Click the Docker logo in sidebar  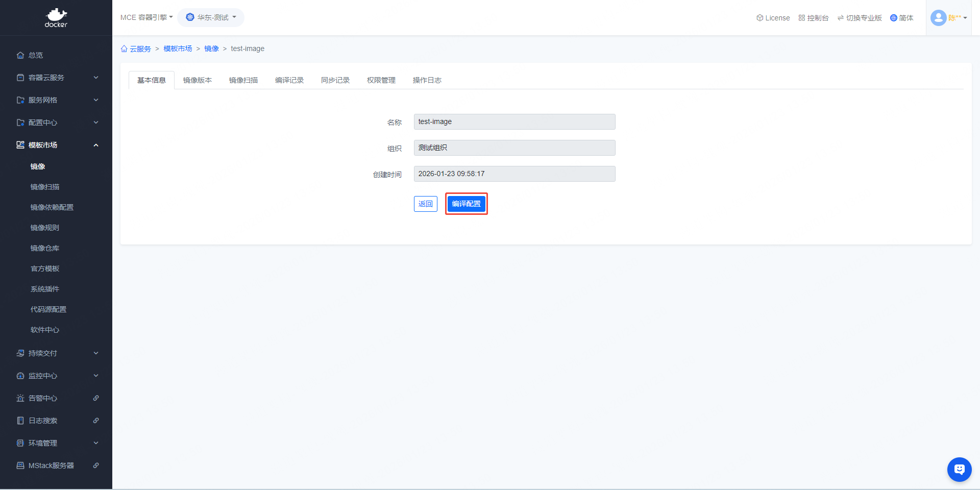coord(56,18)
